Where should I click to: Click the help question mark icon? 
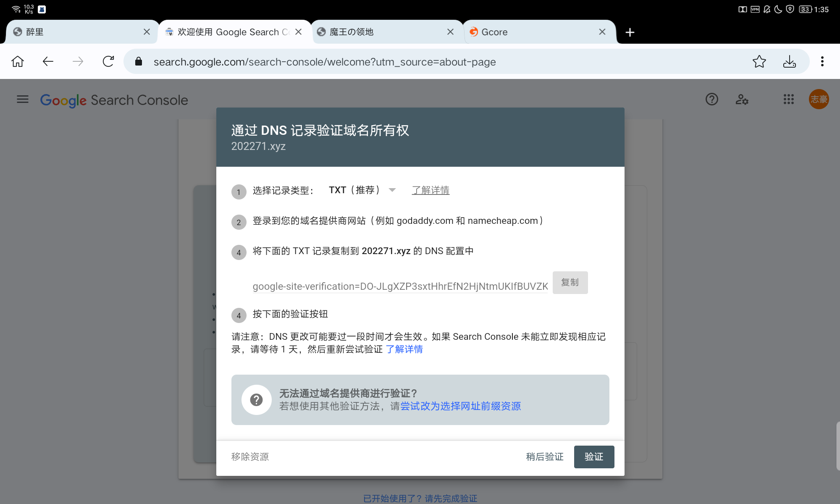click(x=711, y=100)
